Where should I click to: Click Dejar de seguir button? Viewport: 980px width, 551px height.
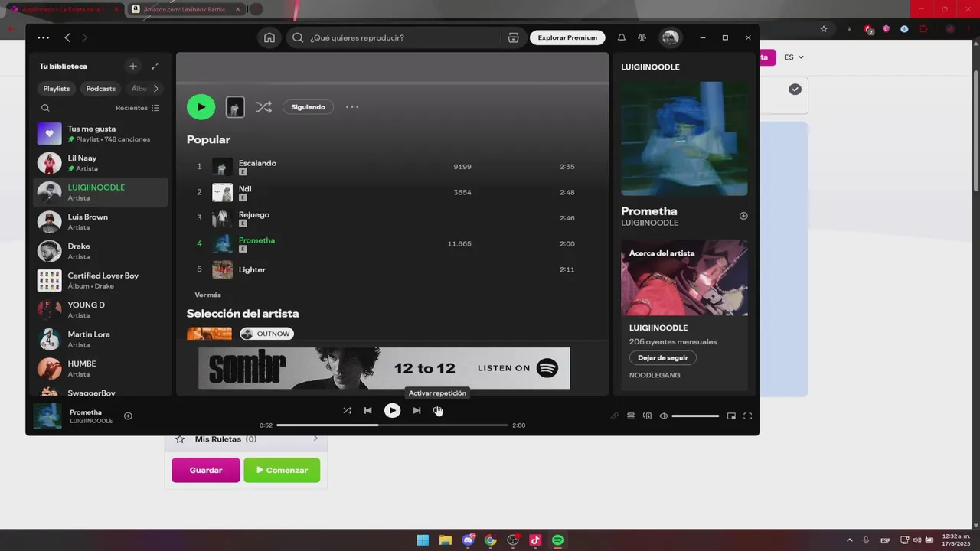point(663,357)
